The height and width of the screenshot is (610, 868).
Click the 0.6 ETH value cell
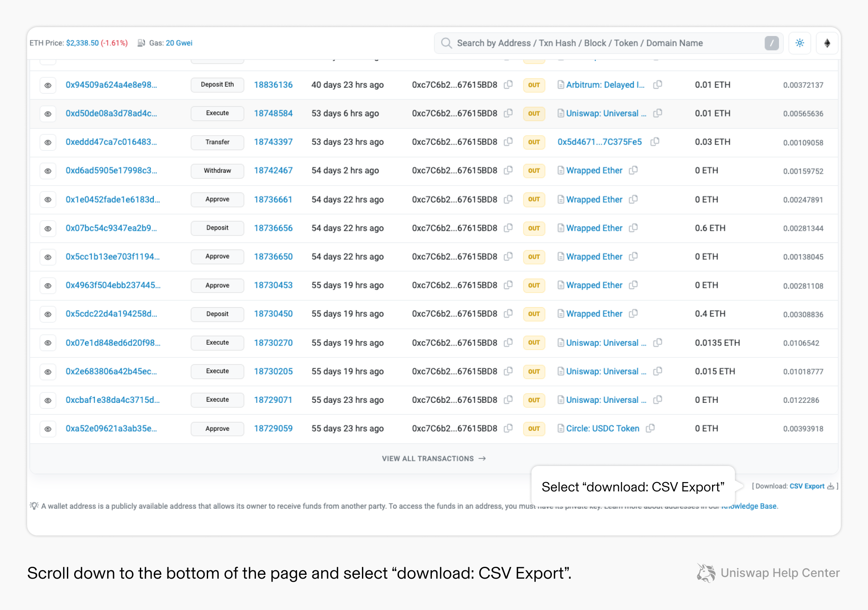710,228
